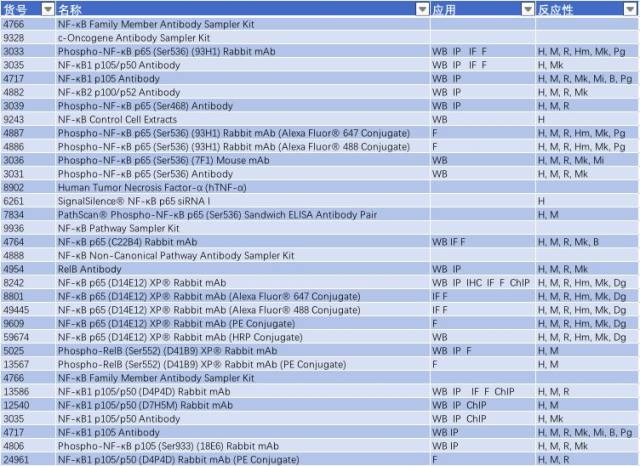Click PathScan Sandwich ELISA Antibody Pair cell

click(x=242, y=215)
